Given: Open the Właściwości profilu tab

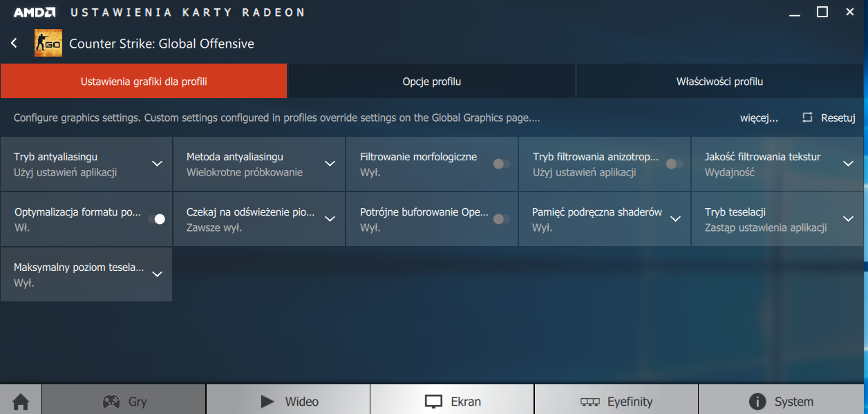Looking at the screenshot, I should click(719, 81).
